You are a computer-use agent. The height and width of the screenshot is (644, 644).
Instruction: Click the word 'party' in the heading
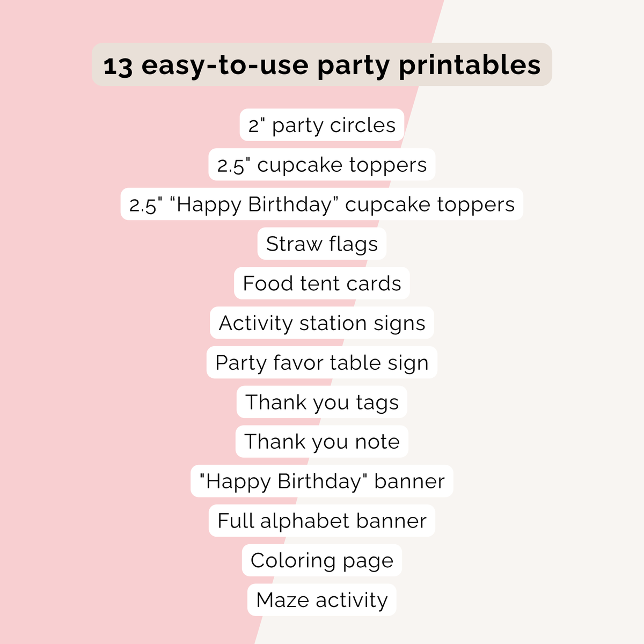click(353, 67)
